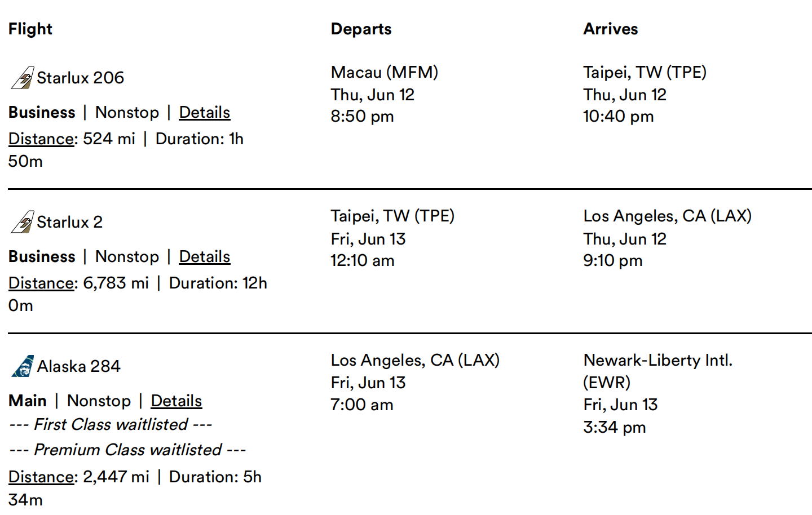This screenshot has height=515, width=812.
Task: Click the Macau (MFM) departure airport
Action: coord(384,72)
